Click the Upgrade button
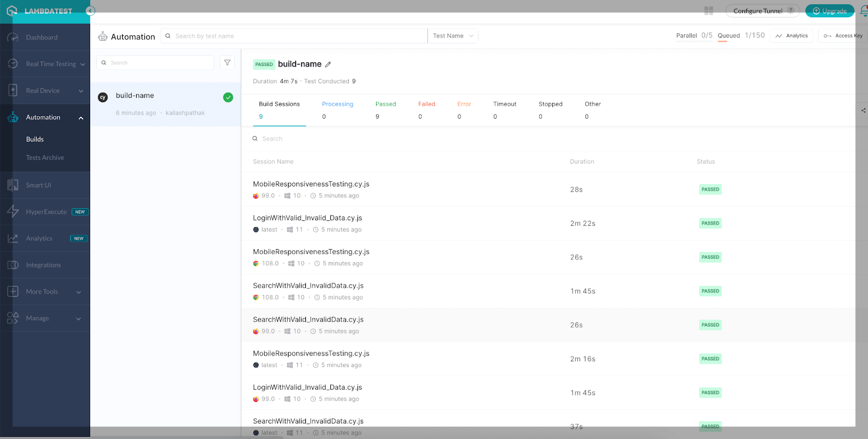Screen dimensions: 868x439 click(x=829, y=11)
